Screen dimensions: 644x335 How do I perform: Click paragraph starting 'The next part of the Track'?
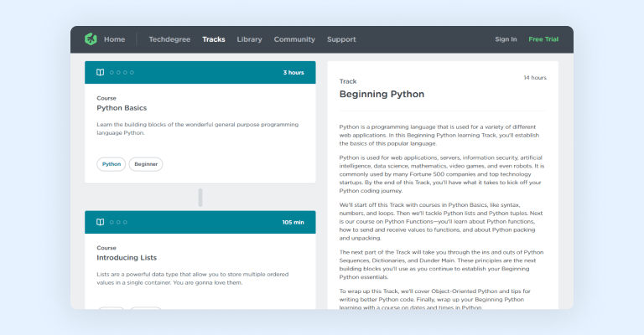pyautogui.click(x=442, y=265)
